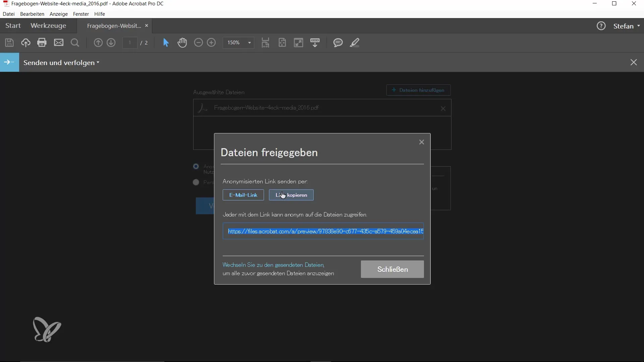The height and width of the screenshot is (362, 644).
Task: Add a comment speech bubble
Action: tap(338, 43)
